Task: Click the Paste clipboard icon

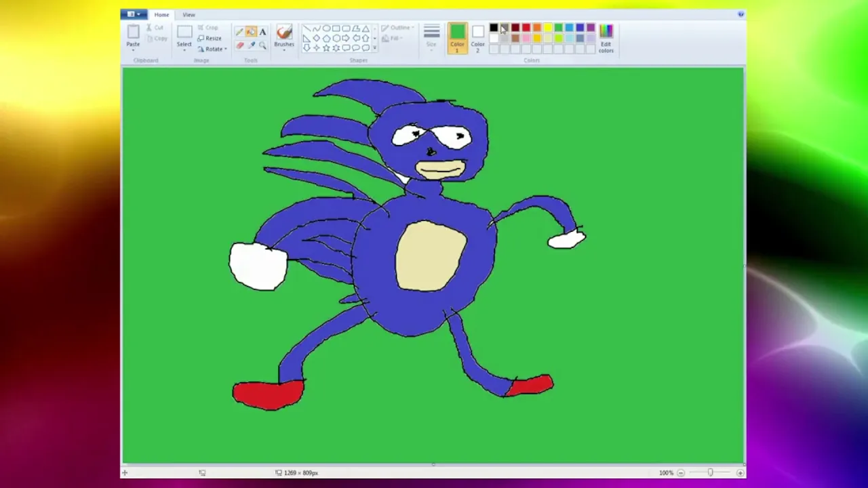Action: (x=134, y=32)
